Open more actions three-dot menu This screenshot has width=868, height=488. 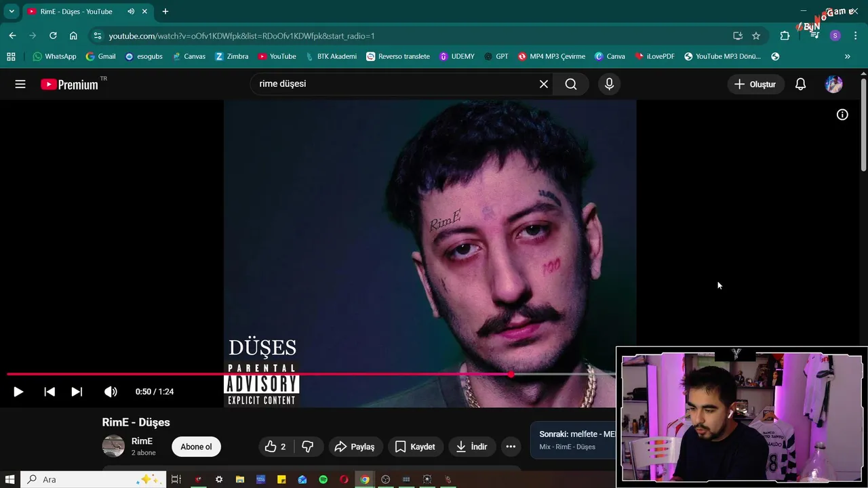[511, 447]
